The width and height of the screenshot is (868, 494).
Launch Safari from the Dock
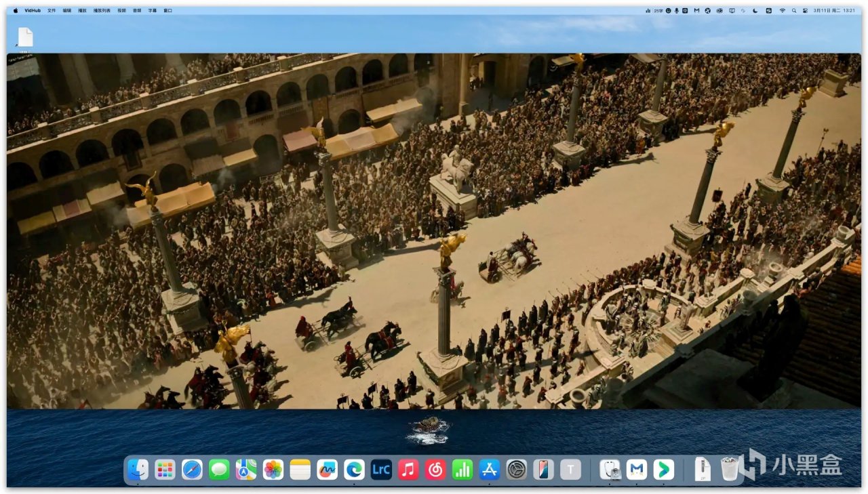[192, 469]
